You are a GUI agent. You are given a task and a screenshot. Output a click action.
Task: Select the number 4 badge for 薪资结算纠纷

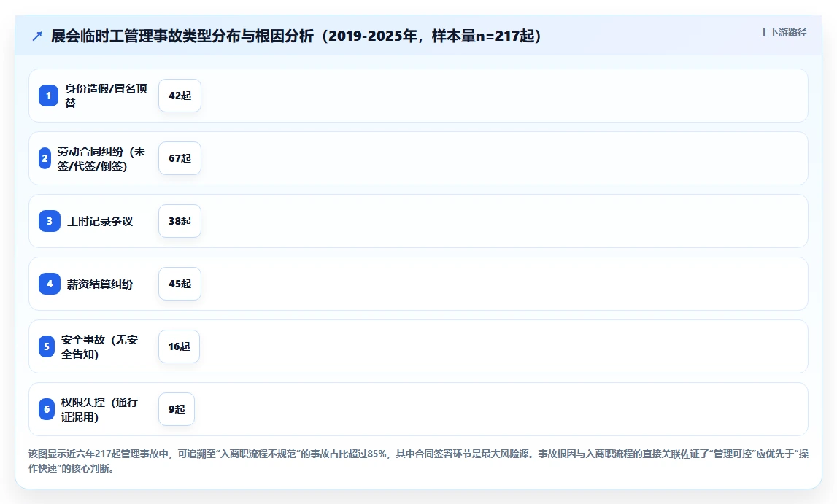pyautogui.click(x=50, y=284)
